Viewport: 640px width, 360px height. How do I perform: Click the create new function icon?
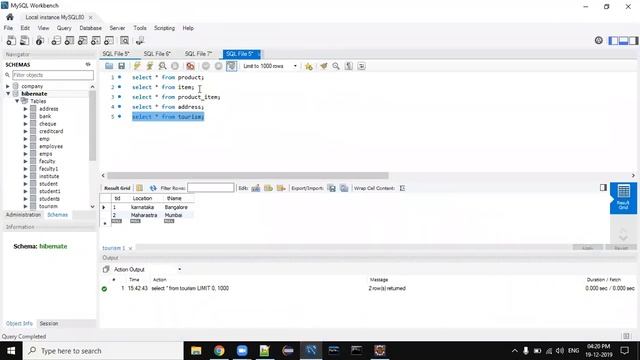(x=109, y=40)
